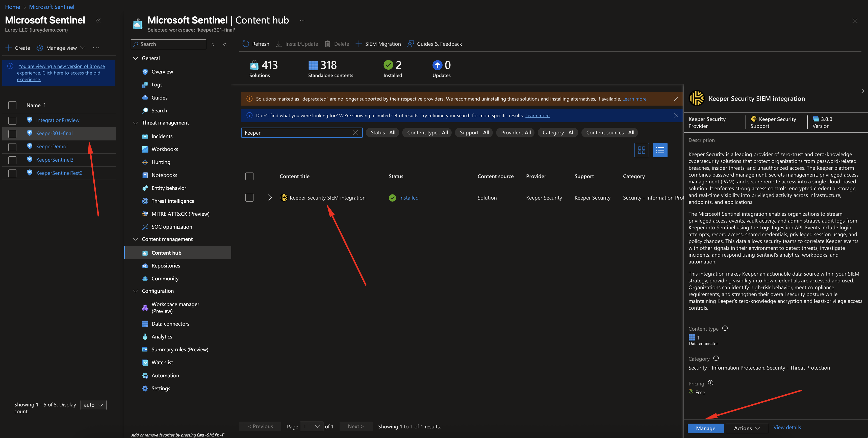Toggle the select-all content title checkbox
The height and width of the screenshot is (438, 868).
click(249, 176)
